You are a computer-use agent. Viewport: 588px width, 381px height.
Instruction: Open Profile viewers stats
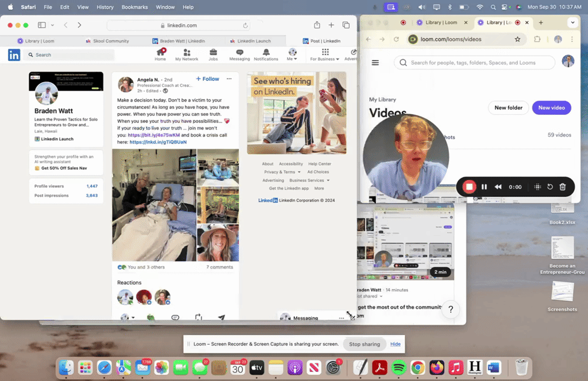[66, 186]
